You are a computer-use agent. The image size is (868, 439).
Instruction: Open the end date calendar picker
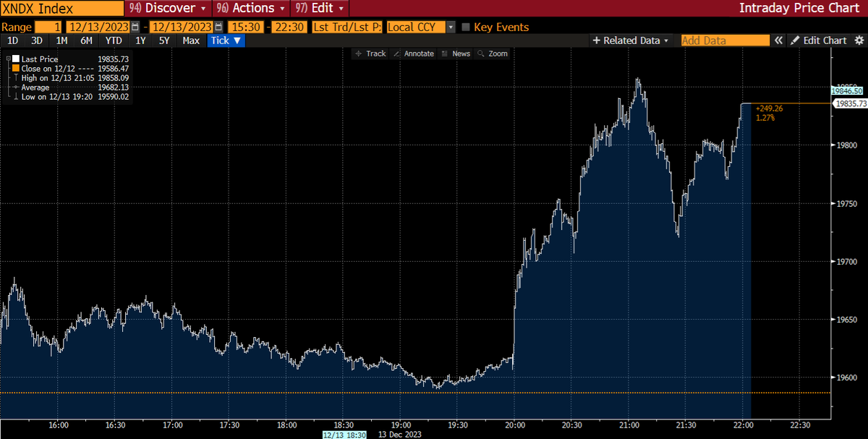(x=218, y=27)
